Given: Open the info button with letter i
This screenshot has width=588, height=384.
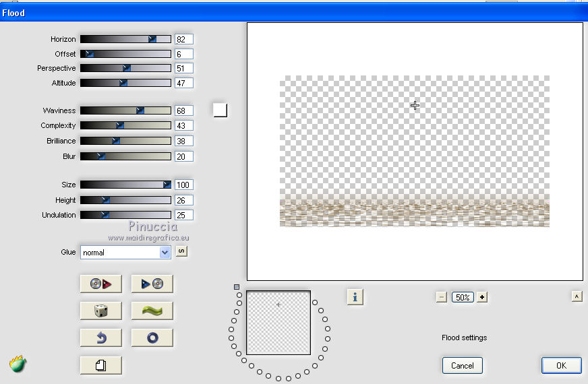Looking at the screenshot, I should [x=355, y=297].
